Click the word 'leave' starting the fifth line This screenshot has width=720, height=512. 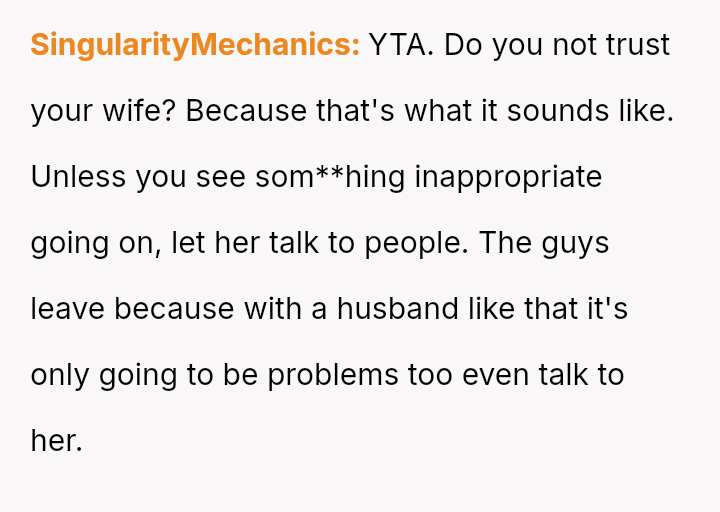click(x=68, y=309)
